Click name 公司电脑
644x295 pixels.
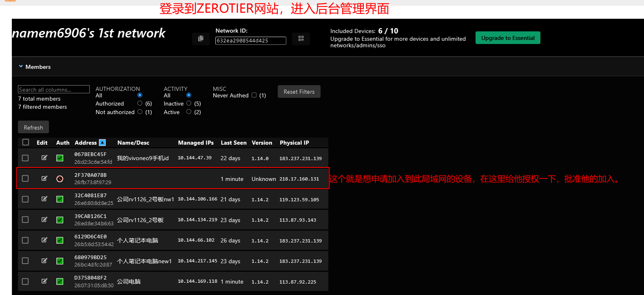tap(129, 282)
